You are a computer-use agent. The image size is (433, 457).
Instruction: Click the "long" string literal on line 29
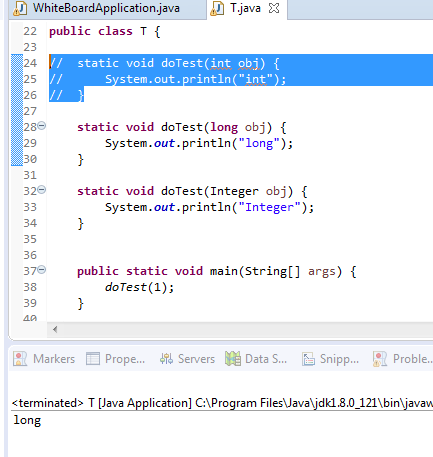[x=259, y=143]
